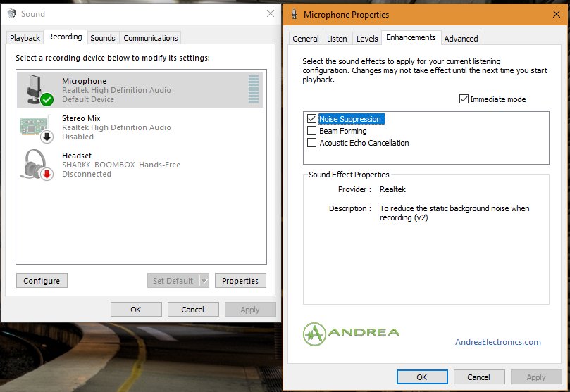Click the Microphone Properties title bar icon

(295, 15)
